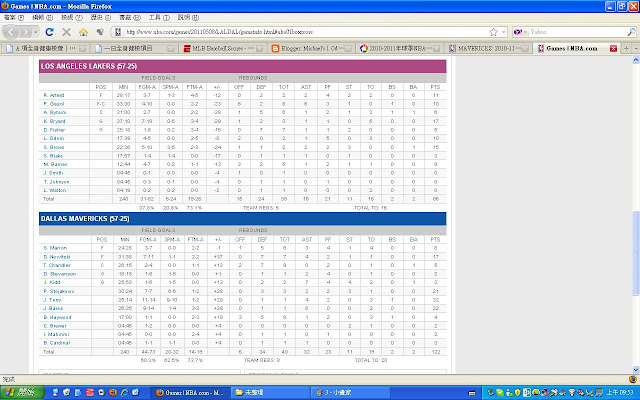The height and width of the screenshot is (400, 640).
Task: Click the stop loading X icon
Action: [x=67, y=32]
